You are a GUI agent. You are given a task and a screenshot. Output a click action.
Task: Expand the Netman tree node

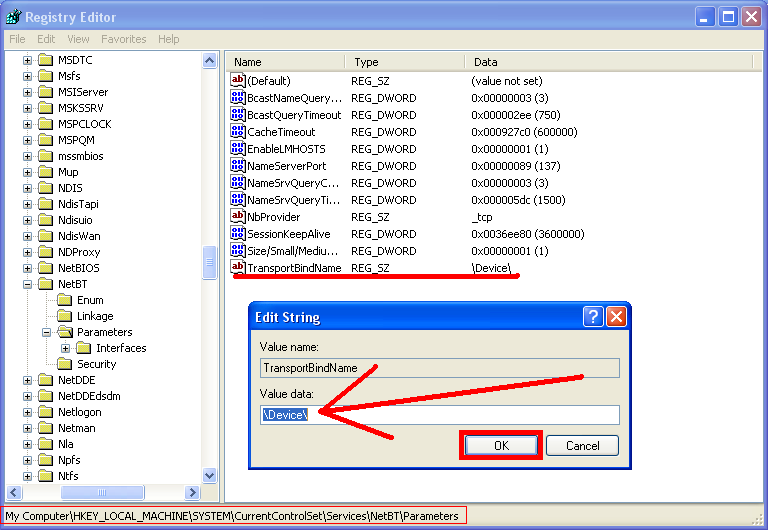pos(27,428)
